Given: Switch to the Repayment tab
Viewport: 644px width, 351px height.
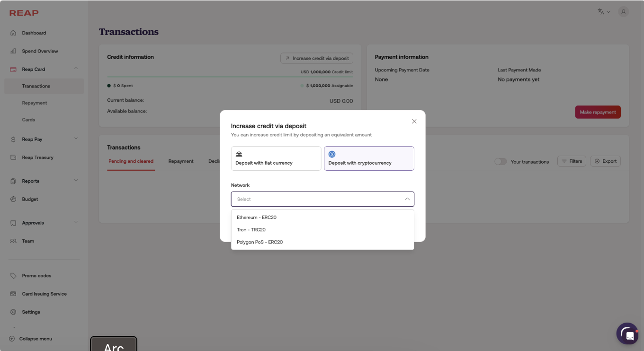Looking at the screenshot, I should (181, 161).
